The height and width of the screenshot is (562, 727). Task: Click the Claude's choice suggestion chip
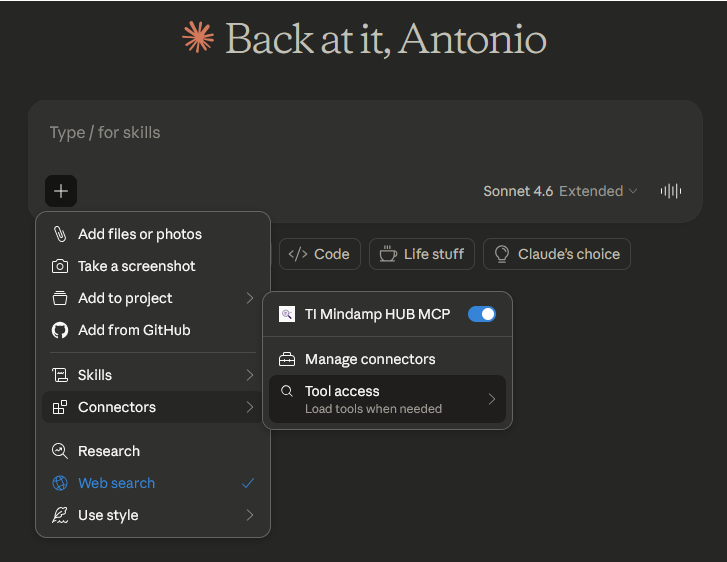coord(557,254)
